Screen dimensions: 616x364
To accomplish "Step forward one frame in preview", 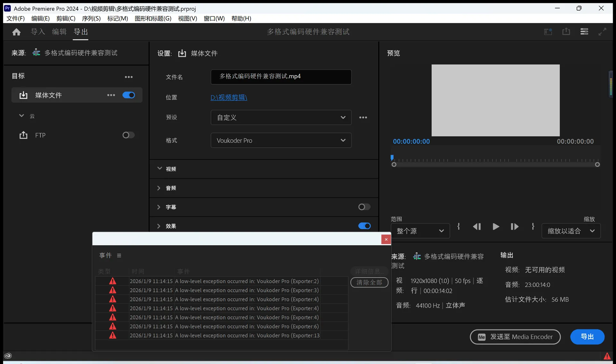I will (514, 227).
